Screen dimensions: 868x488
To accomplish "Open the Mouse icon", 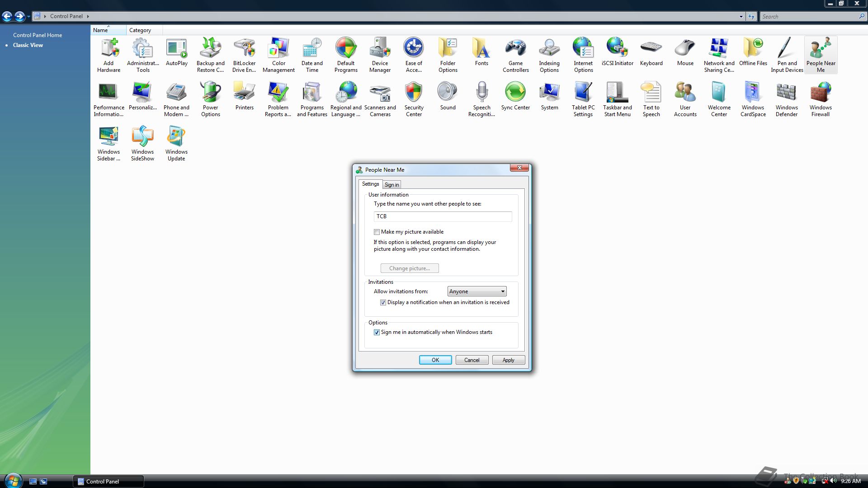I will pos(685,52).
